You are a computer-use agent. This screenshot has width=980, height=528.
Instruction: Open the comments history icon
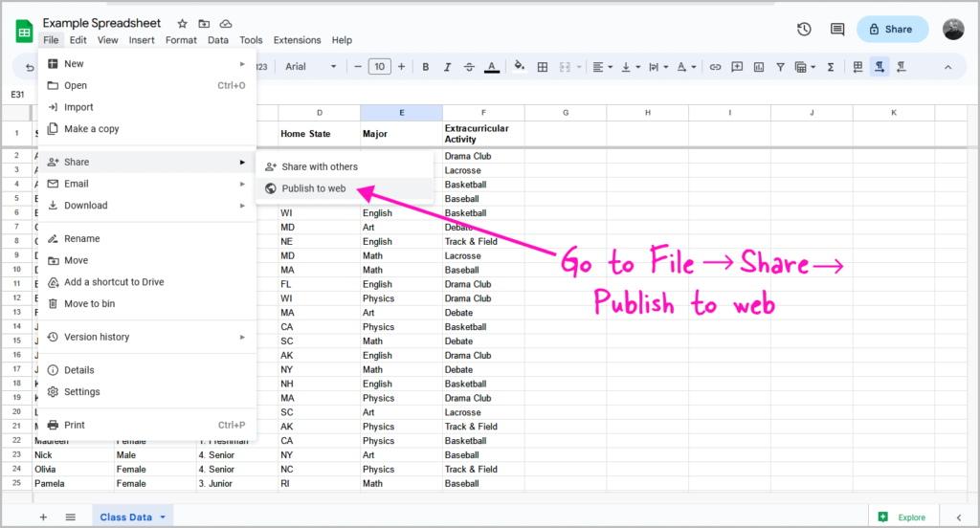coord(836,29)
